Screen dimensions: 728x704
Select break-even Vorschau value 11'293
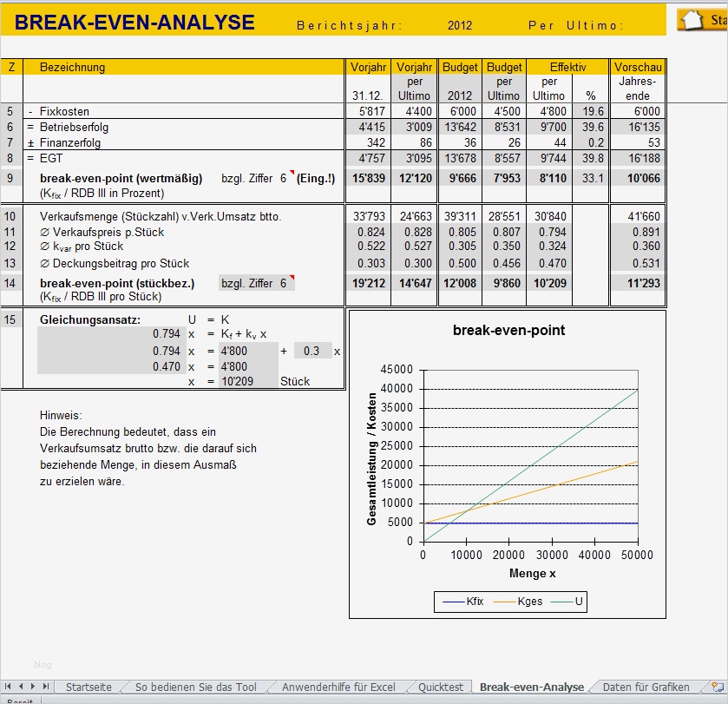tap(638, 283)
